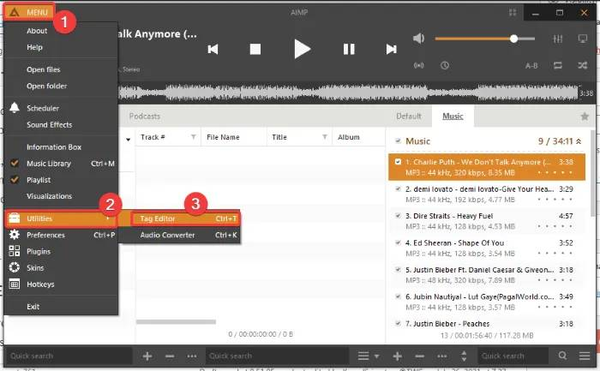Open the equalizer icon
This screenshot has height=371, width=600.
point(558,39)
